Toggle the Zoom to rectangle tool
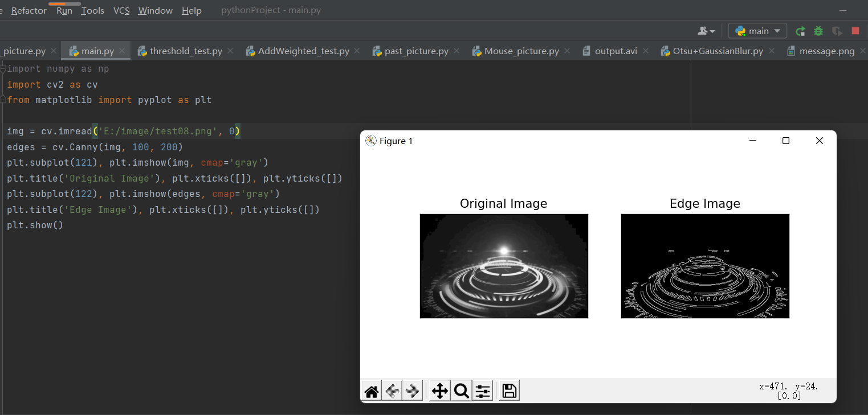The image size is (868, 415). [x=462, y=391]
